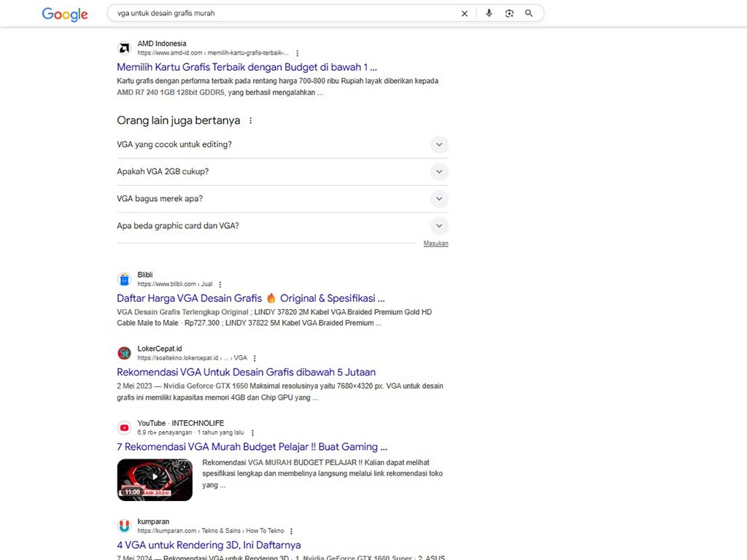Open options for 'Orang lain juga bertanya'

point(251,121)
